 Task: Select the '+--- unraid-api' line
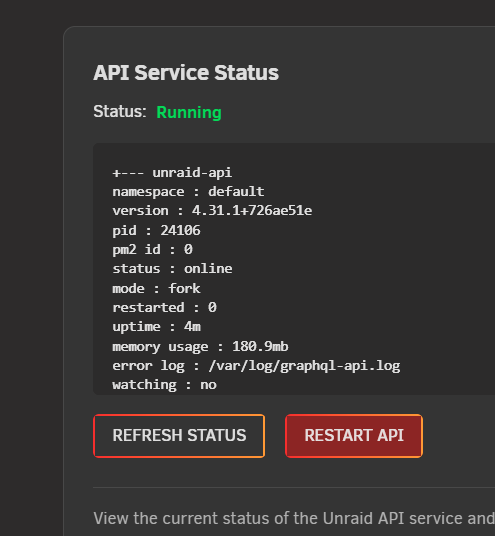click(x=172, y=173)
